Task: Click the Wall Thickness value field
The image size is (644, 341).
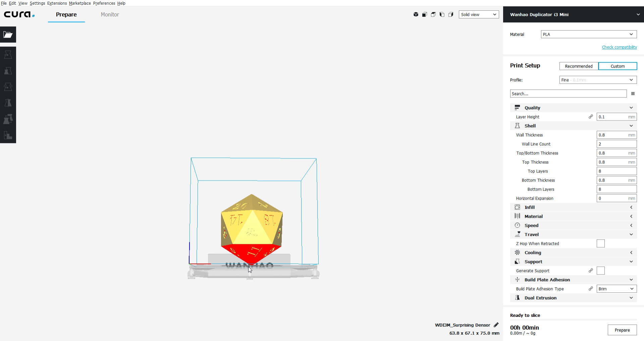Action: 616,135
